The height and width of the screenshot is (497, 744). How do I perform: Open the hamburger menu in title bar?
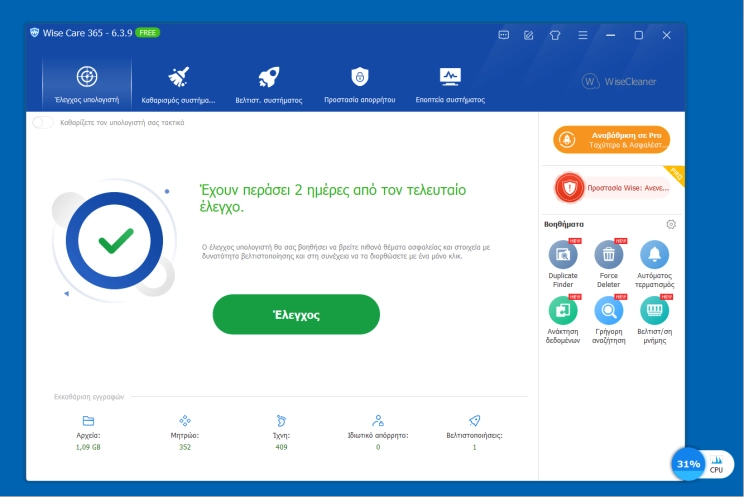point(583,35)
